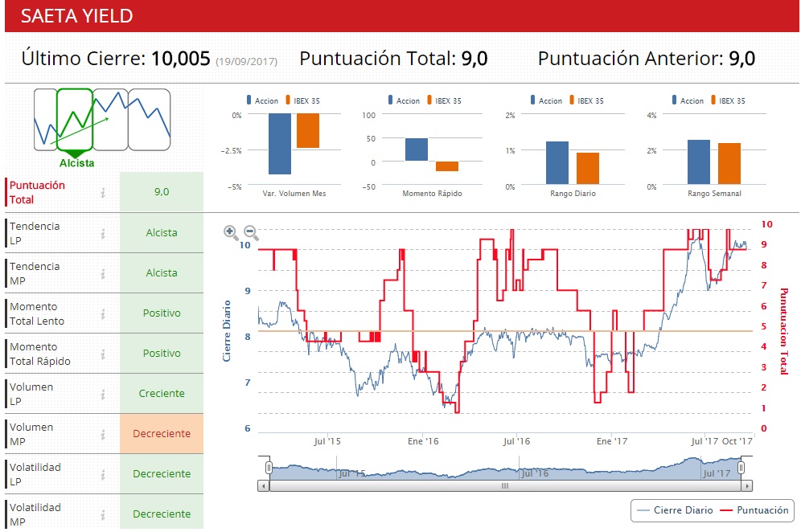This screenshot has height=532, width=801.
Task: Click the closing date 19/09/2017
Action: pyautogui.click(x=247, y=62)
